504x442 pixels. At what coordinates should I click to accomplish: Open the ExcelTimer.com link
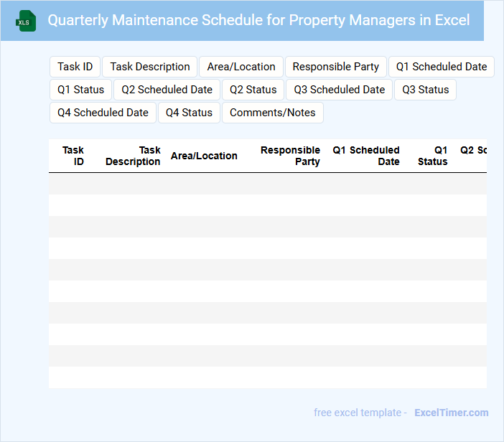pos(452,413)
